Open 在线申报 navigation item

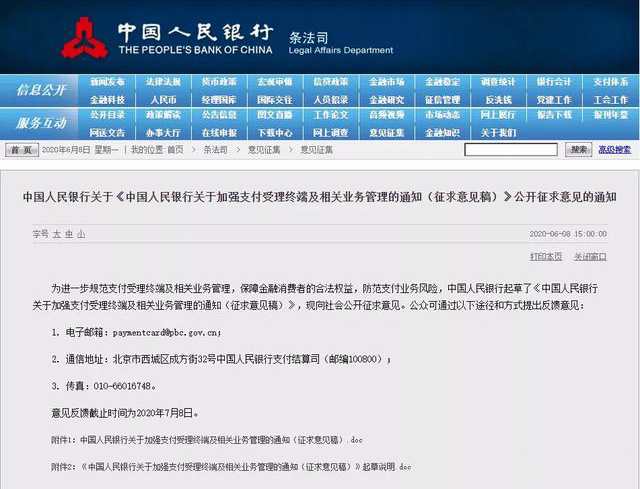219,133
